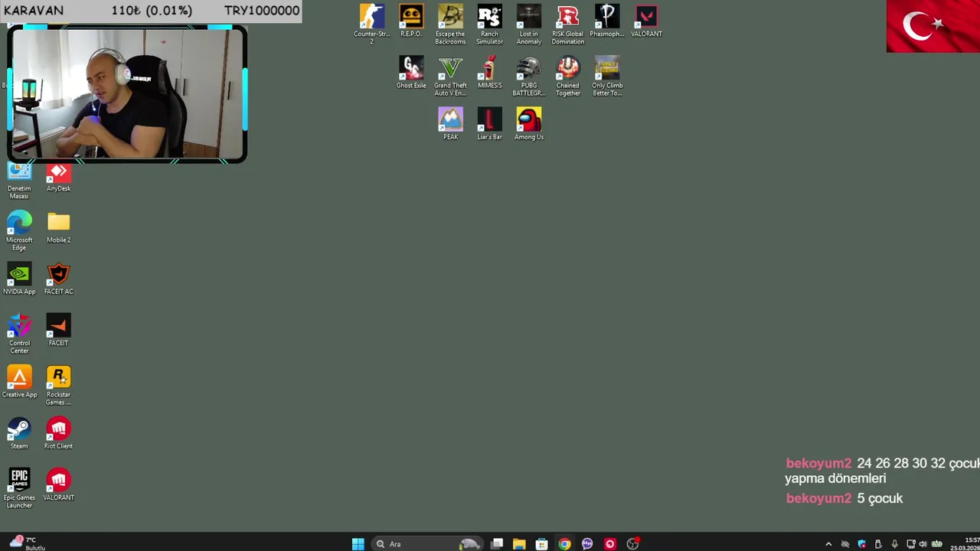
Task: Click the microphone icon in system tray
Action: [894, 544]
